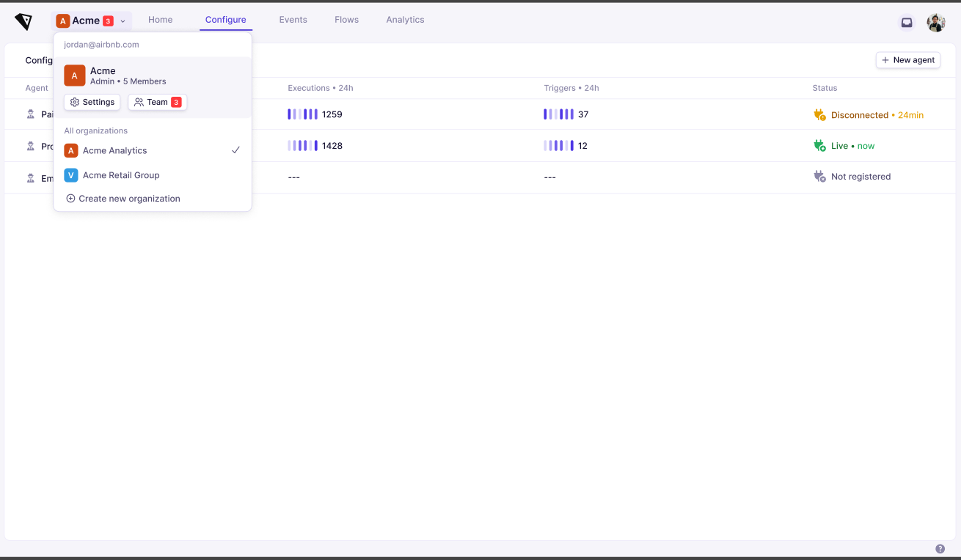
Task: Click the executions sparkline beside 1428
Action: (302, 146)
